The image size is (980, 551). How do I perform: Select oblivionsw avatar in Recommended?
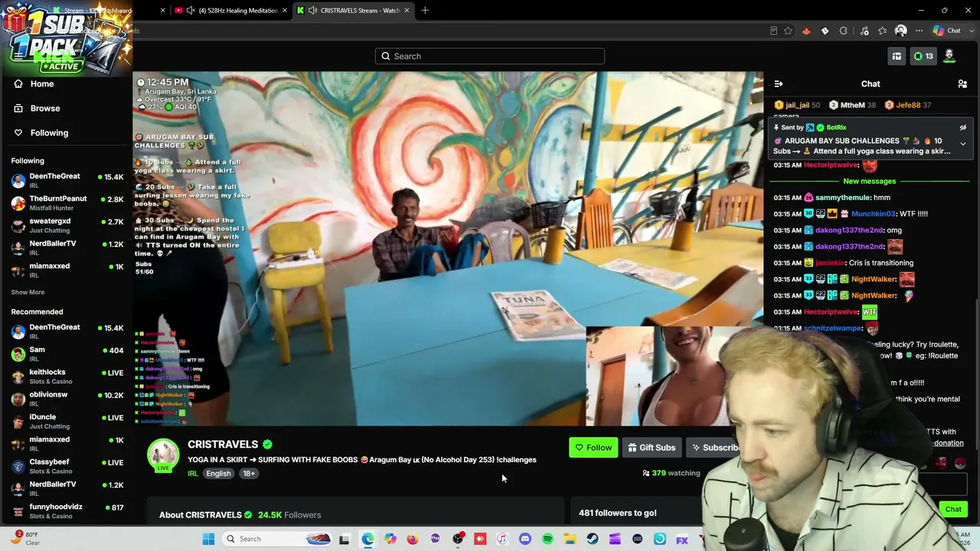(x=18, y=399)
